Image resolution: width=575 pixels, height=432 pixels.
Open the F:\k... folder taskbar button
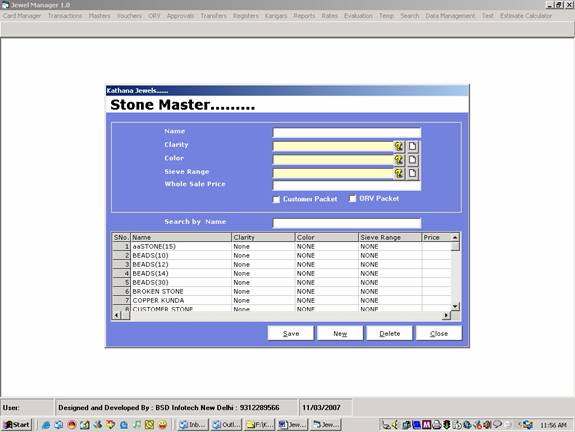click(x=260, y=425)
